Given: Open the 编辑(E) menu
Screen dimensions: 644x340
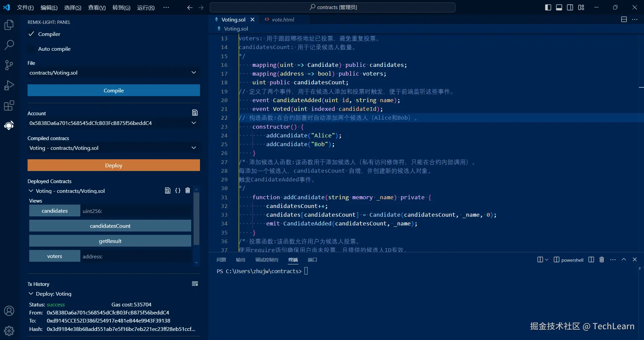Looking at the screenshot, I should click(x=49, y=7).
